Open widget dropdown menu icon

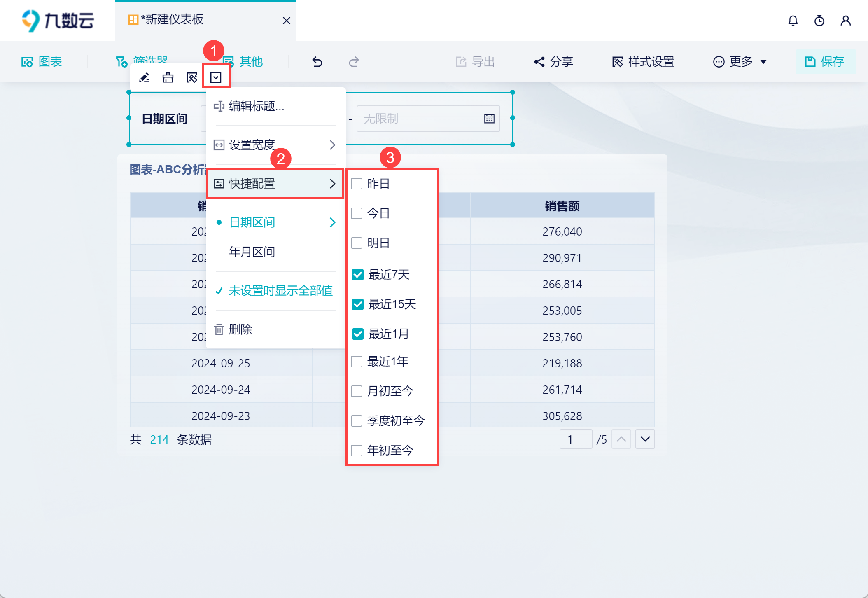pos(216,77)
